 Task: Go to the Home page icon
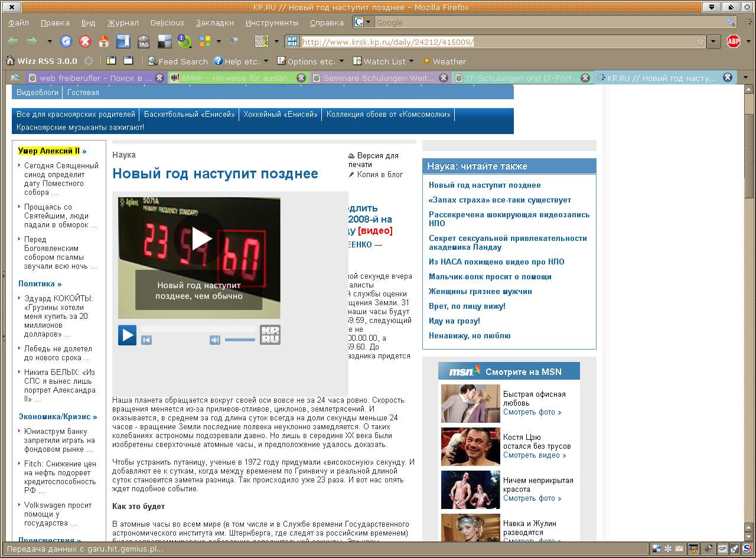(x=104, y=41)
